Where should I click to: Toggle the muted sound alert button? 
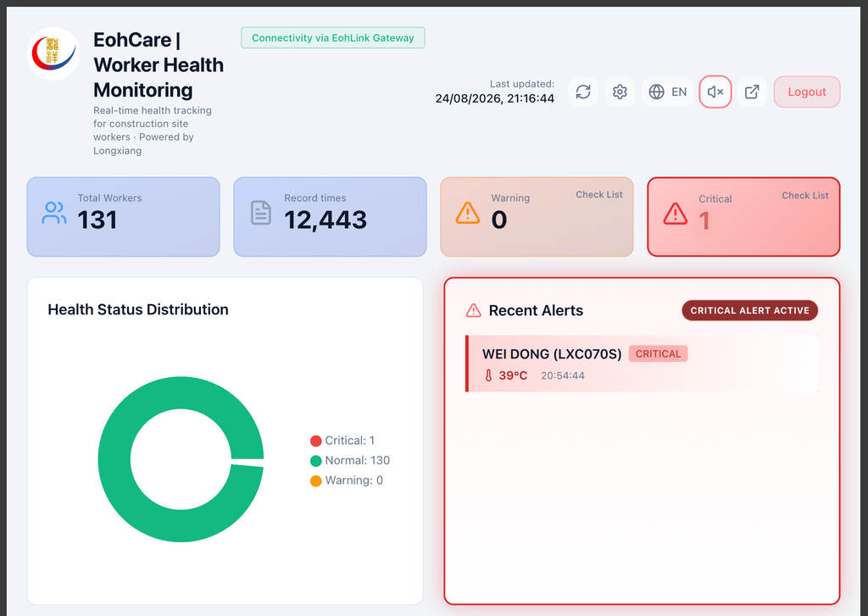pyautogui.click(x=715, y=92)
